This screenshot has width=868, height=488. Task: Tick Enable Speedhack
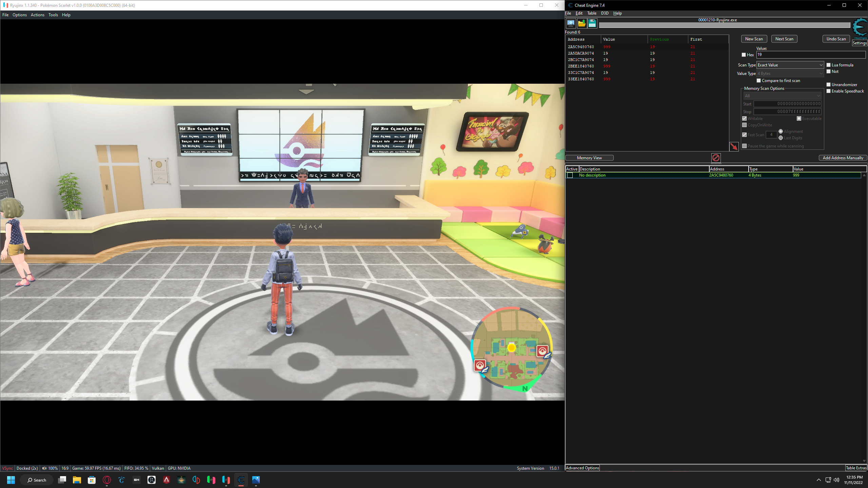click(x=828, y=91)
